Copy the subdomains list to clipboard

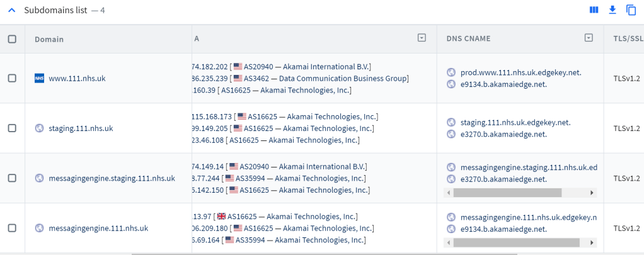tap(631, 10)
